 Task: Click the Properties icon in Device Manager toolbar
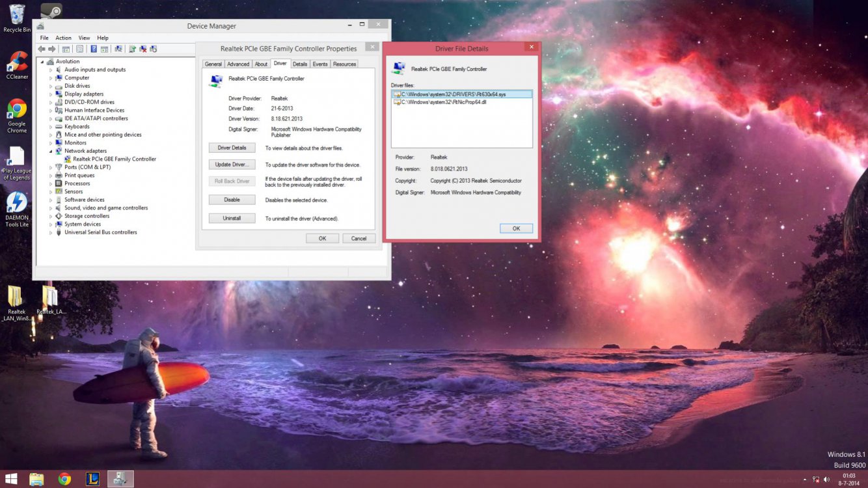click(x=80, y=49)
